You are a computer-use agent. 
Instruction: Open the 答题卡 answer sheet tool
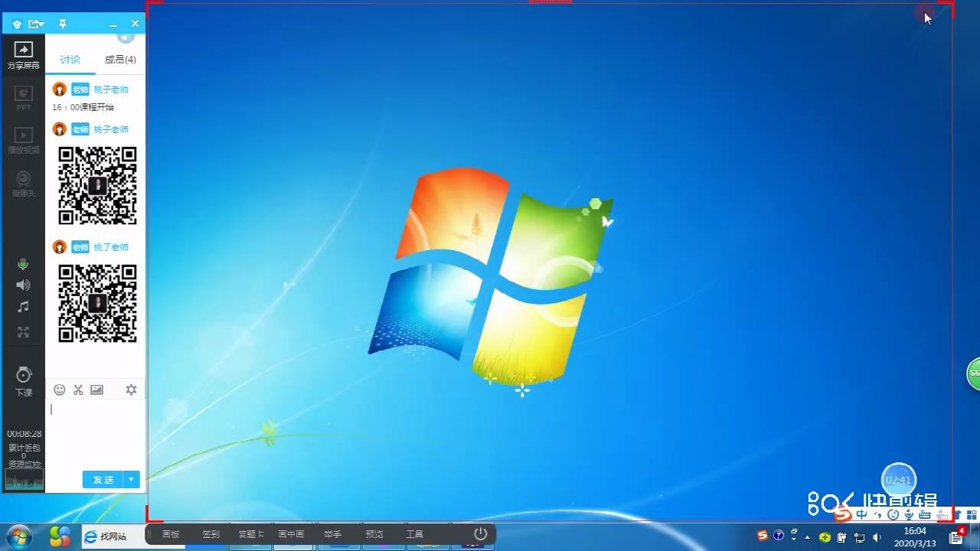coord(251,534)
